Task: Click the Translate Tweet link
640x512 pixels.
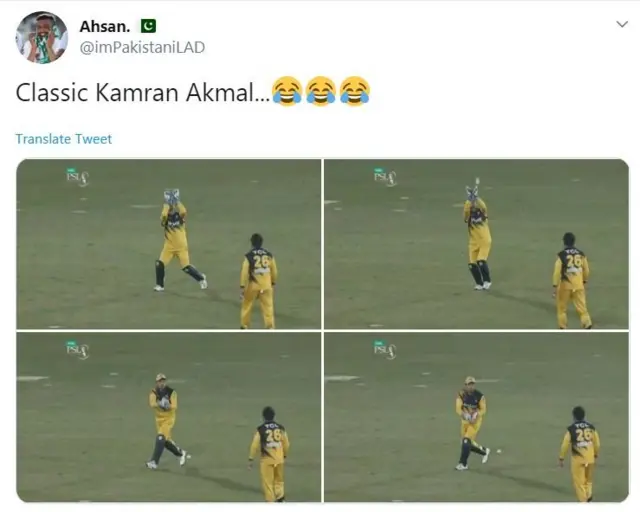Action: pyautogui.click(x=63, y=139)
